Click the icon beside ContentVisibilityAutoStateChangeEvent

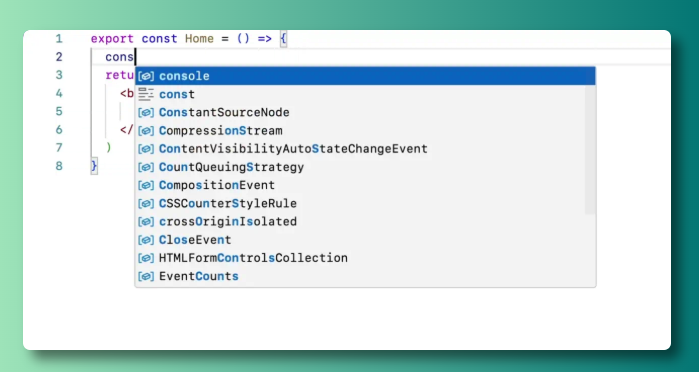tap(146, 149)
